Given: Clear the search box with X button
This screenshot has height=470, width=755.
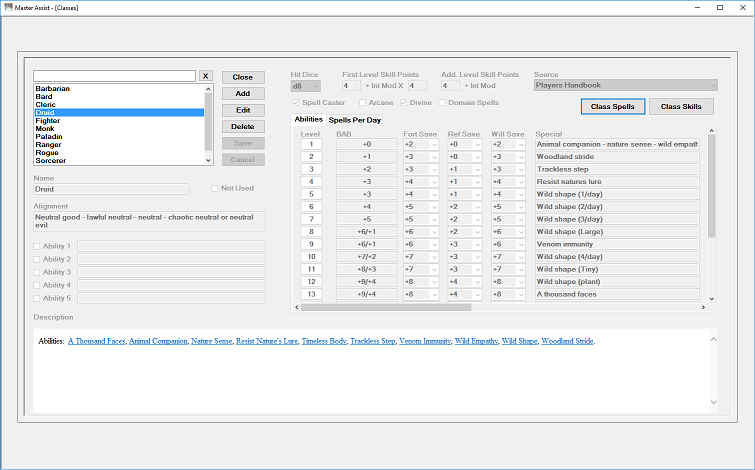Looking at the screenshot, I should [x=206, y=76].
